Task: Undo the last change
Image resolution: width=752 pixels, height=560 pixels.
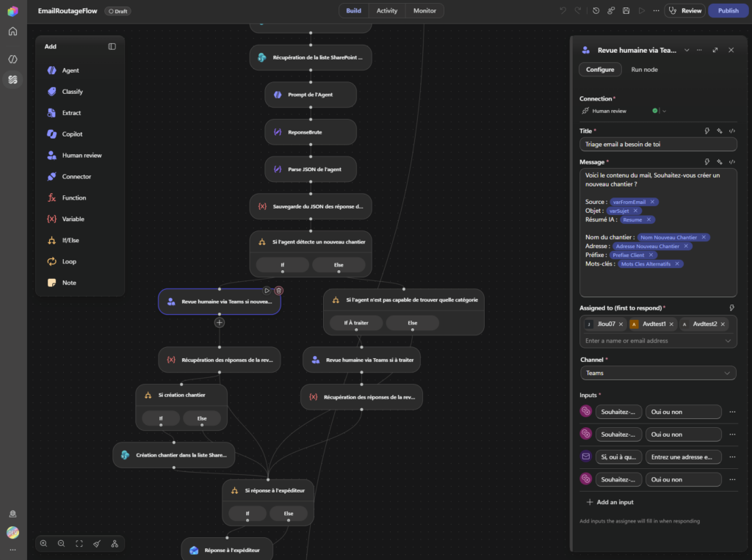Action: (563, 10)
